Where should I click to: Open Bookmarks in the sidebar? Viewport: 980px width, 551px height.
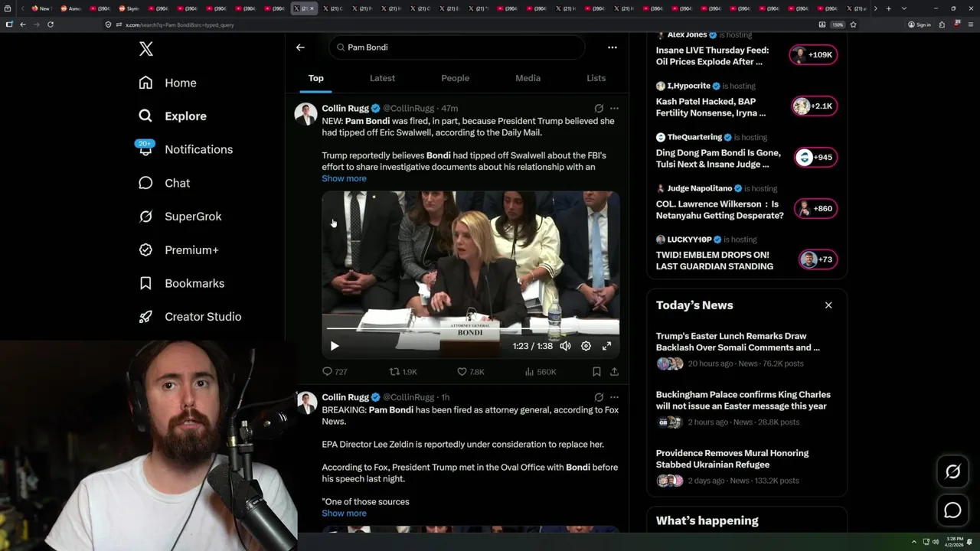(x=181, y=283)
